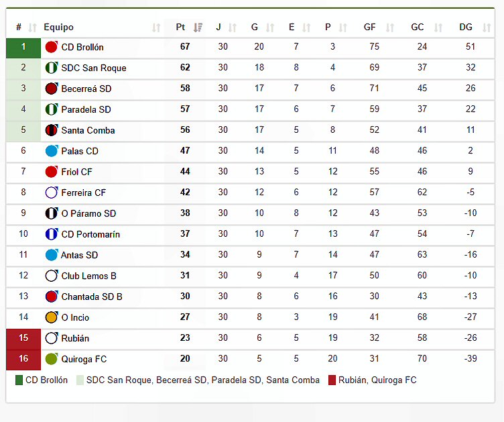Click the O Incio crest icon
This screenshot has height=422, width=504.
pyautogui.click(x=51, y=317)
